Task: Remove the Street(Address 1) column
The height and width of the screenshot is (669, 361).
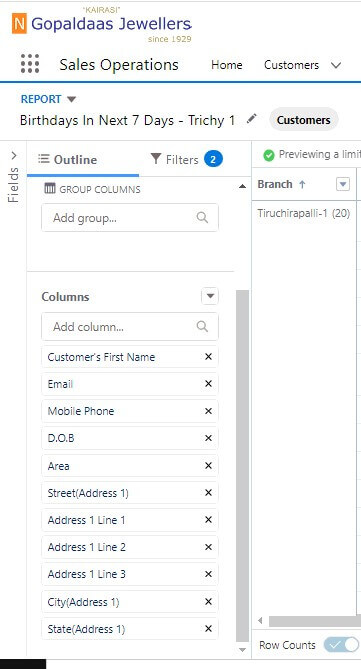Action: click(208, 493)
